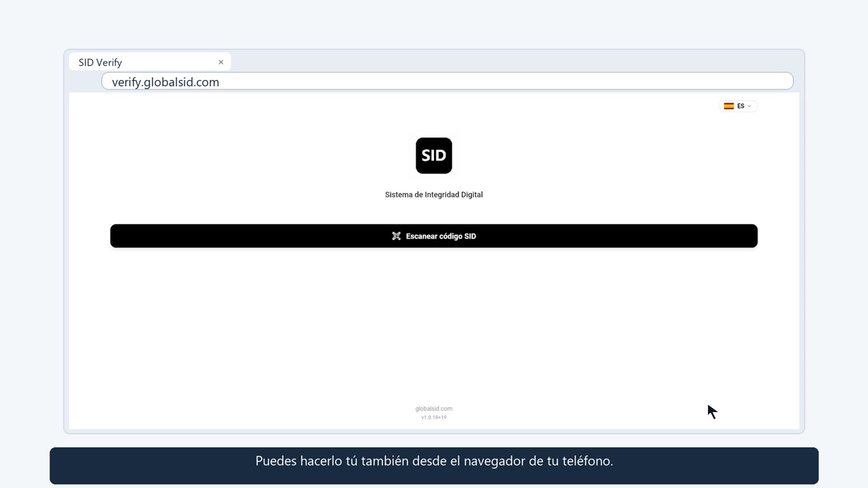868x488 pixels.
Task: Select the SID Verify tab
Action: pos(150,62)
